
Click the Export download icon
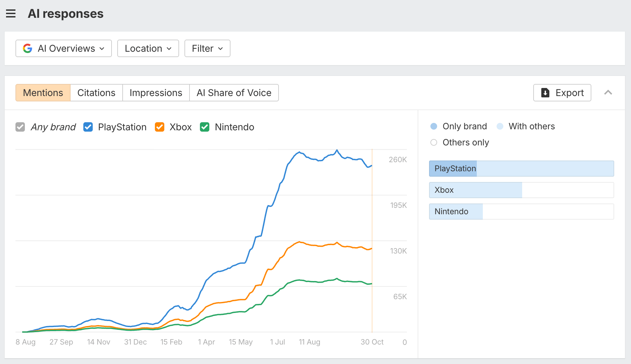[545, 93]
